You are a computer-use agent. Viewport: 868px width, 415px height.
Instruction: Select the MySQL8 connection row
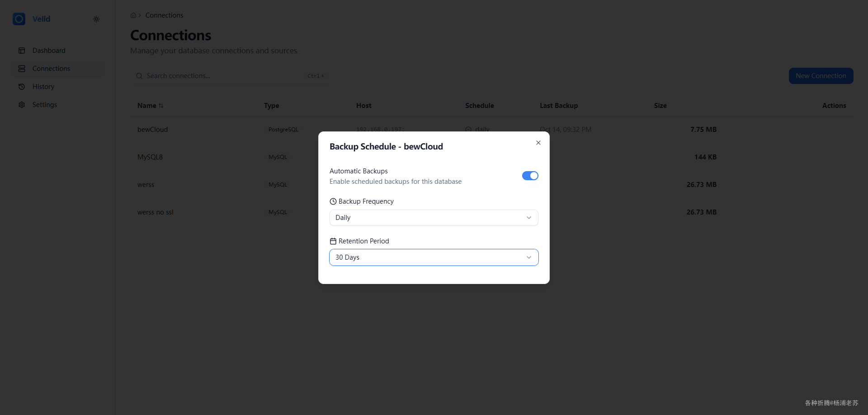click(150, 157)
